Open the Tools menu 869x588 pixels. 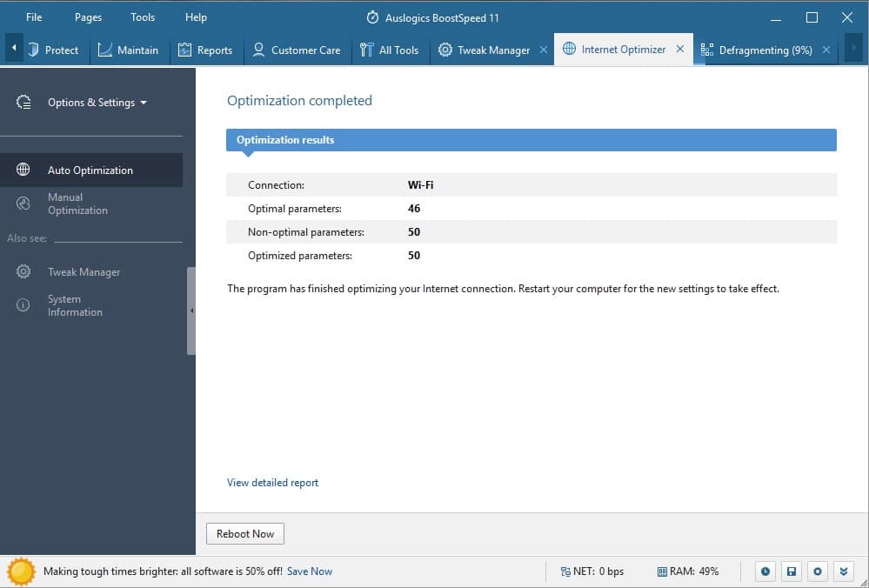click(x=143, y=17)
